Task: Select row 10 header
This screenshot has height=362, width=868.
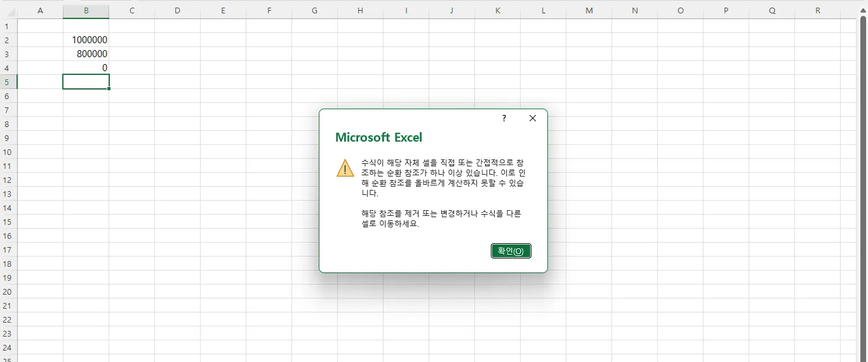Action: (x=8, y=152)
